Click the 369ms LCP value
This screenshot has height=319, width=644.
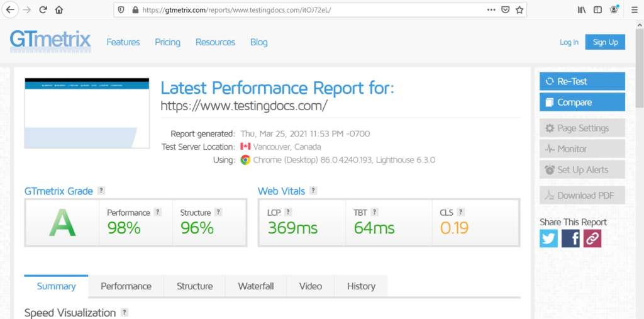pos(292,228)
